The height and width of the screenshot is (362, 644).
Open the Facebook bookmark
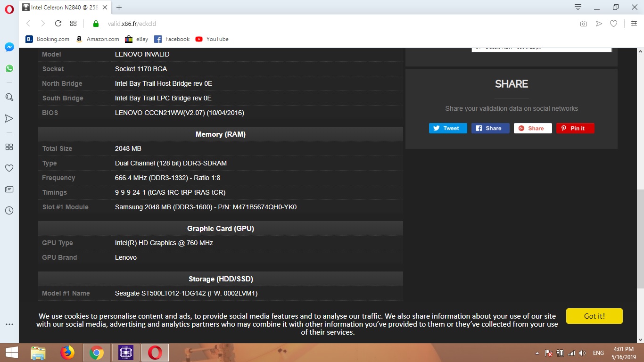(172, 39)
